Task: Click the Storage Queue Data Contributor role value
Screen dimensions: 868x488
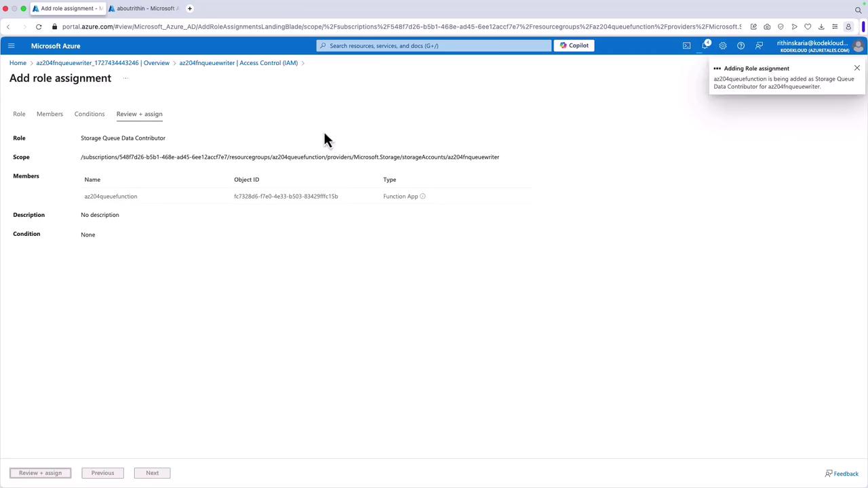Action: coord(123,138)
